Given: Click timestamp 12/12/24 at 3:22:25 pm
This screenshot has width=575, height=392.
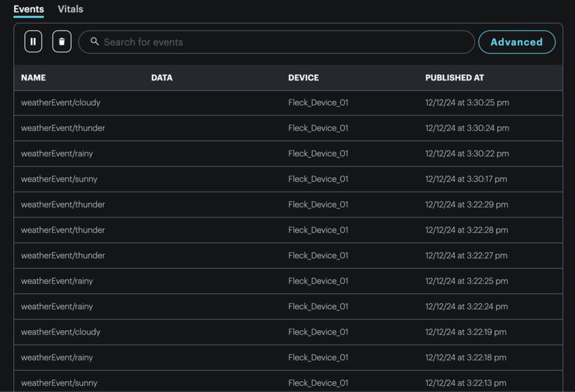Looking at the screenshot, I should 467,281.
